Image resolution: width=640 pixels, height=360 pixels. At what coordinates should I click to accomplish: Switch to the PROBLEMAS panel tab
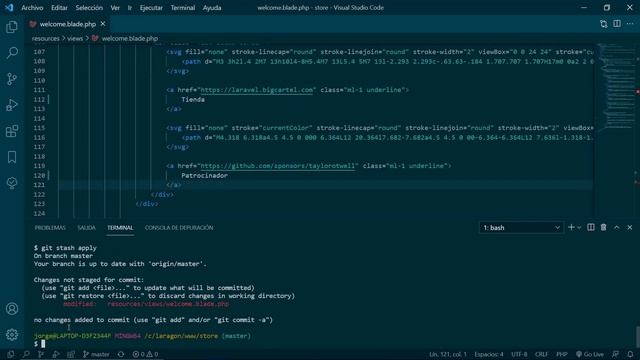[x=50, y=228]
